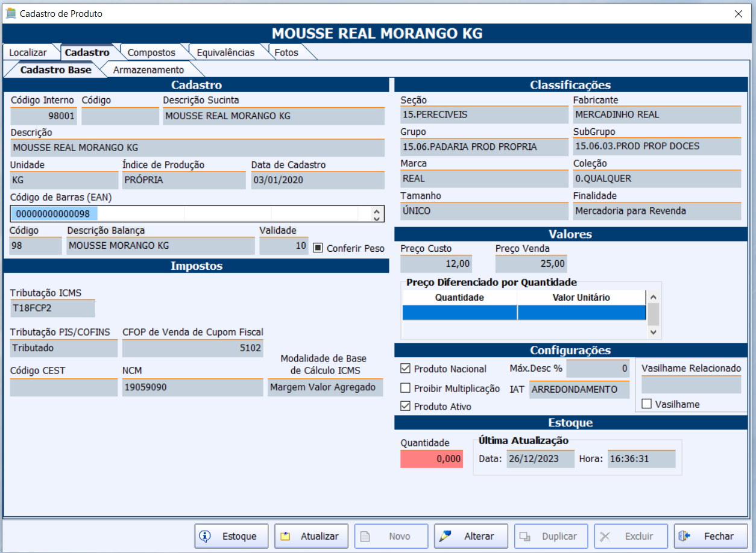Open the Armazenamento sub-tab
This screenshot has width=756, height=553.
point(148,70)
